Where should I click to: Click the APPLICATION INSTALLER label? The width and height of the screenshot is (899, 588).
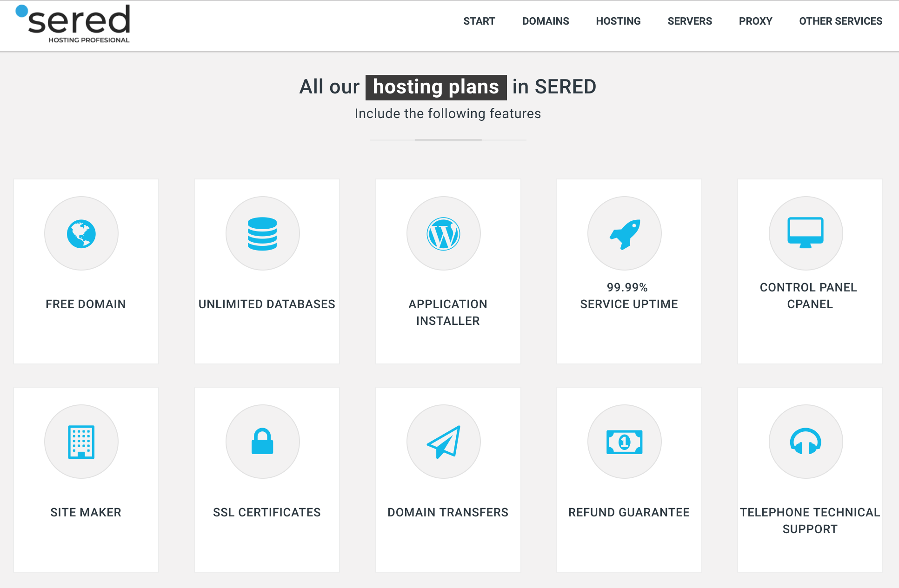click(448, 312)
